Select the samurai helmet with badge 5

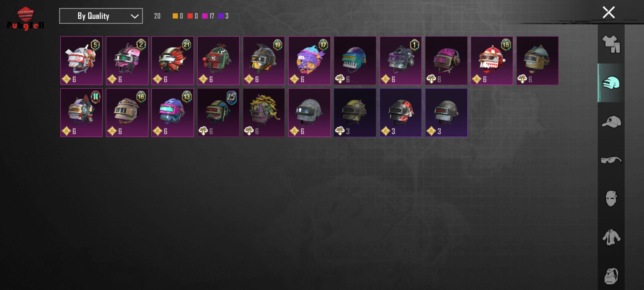pyautogui.click(x=82, y=61)
